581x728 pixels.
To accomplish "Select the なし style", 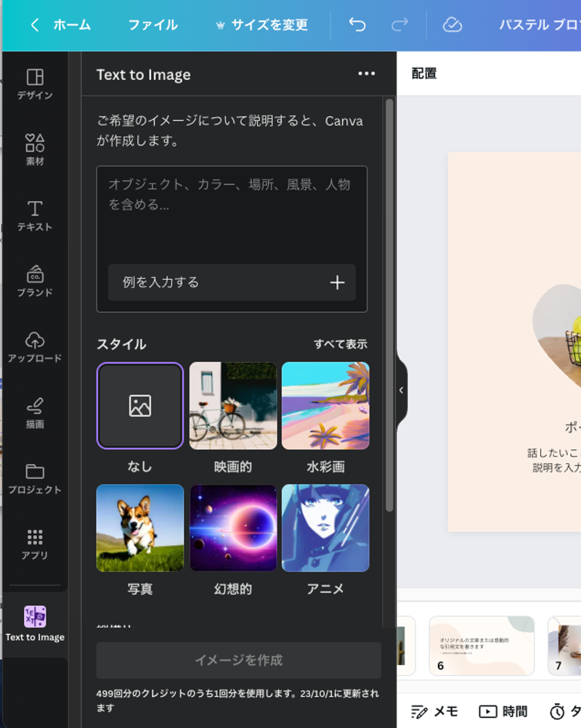I will [139, 406].
